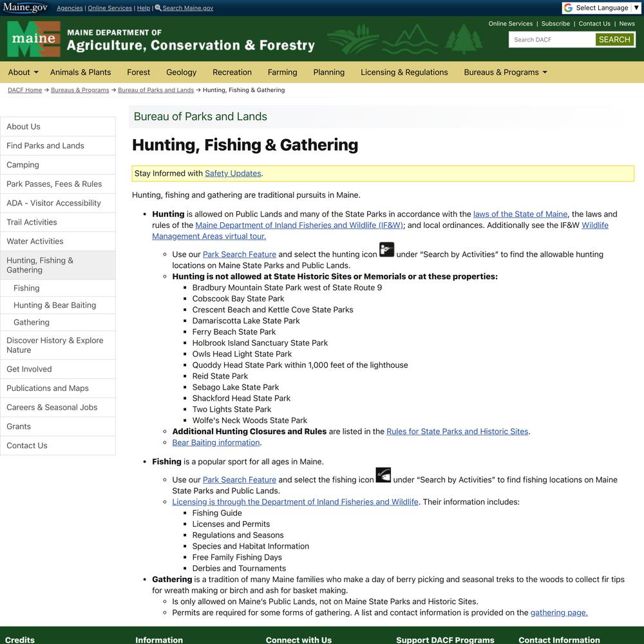Open Licensing through Inland Fisheries link

[296, 502]
